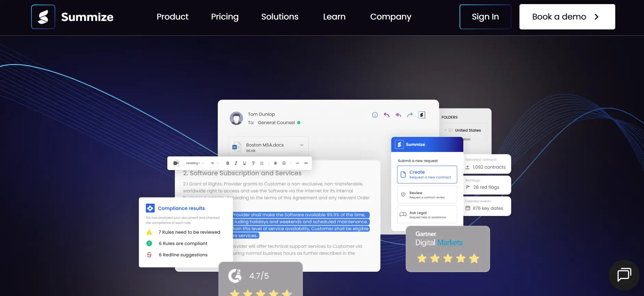Select Review, Request a contract review

(x=427, y=195)
